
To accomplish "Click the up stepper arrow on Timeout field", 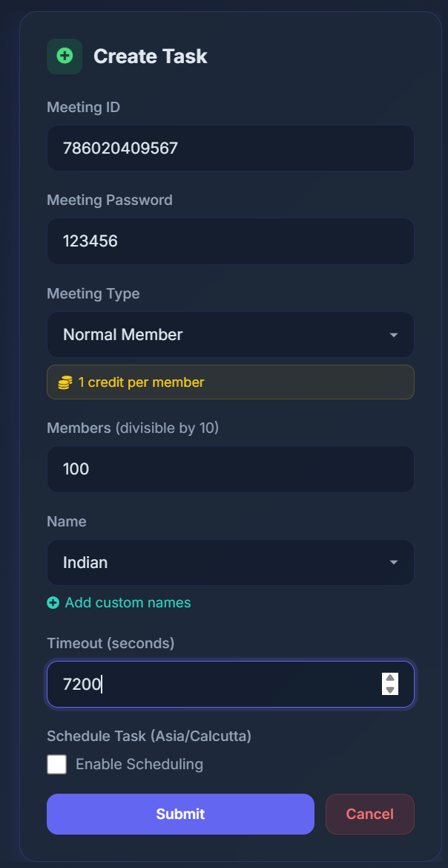I will [389, 678].
